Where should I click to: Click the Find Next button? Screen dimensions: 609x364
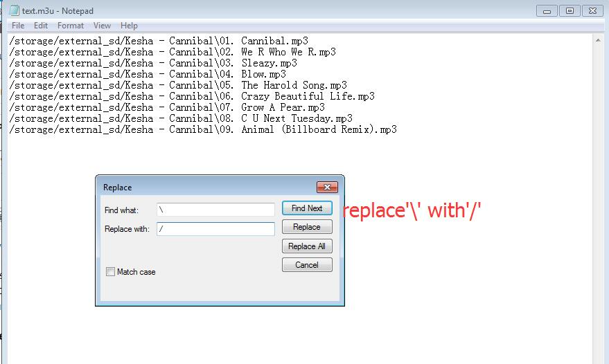click(307, 208)
